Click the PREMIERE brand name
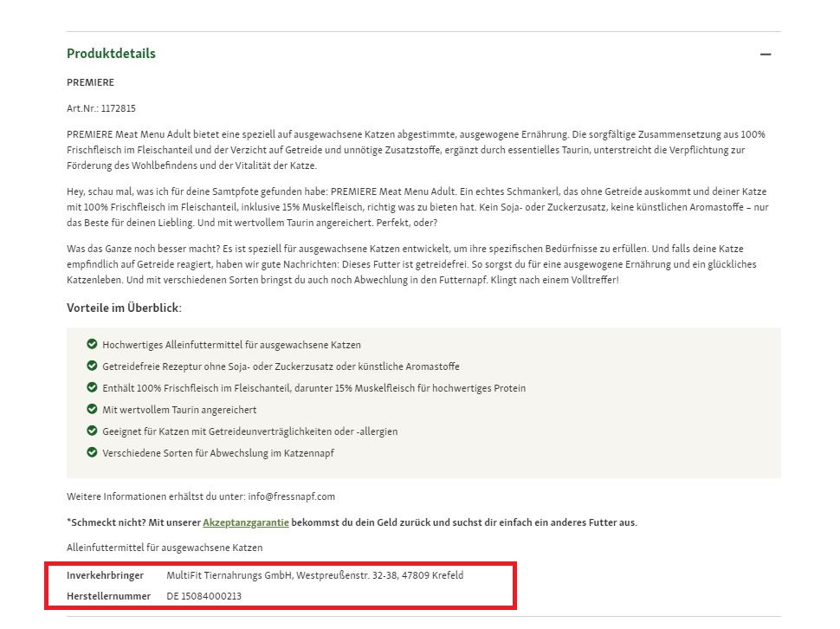The height and width of the screenshot is (629, 840). 91,82
